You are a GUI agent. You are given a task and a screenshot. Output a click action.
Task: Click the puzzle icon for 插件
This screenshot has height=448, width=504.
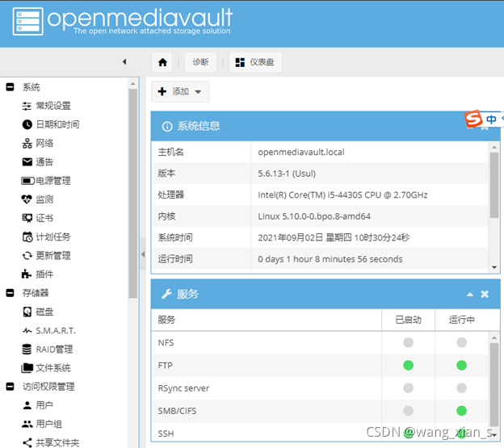click(x=27, y=274)
